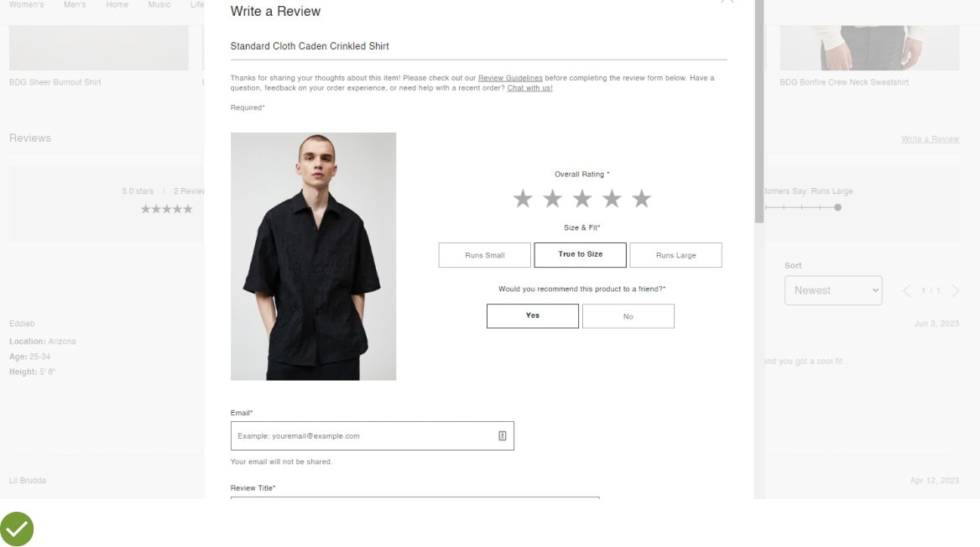
Task: Choose Runs Small for Size & Fit
Action: point(484,255)
